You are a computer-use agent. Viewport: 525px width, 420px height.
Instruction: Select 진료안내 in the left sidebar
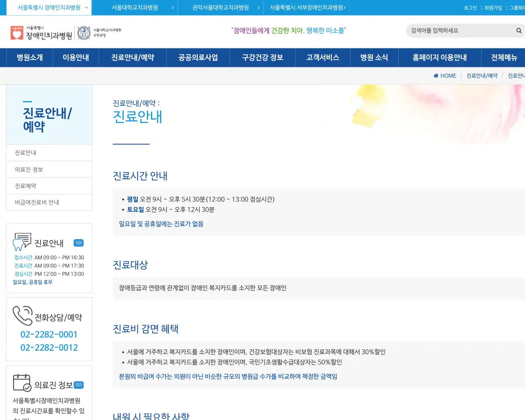point(49,153)
